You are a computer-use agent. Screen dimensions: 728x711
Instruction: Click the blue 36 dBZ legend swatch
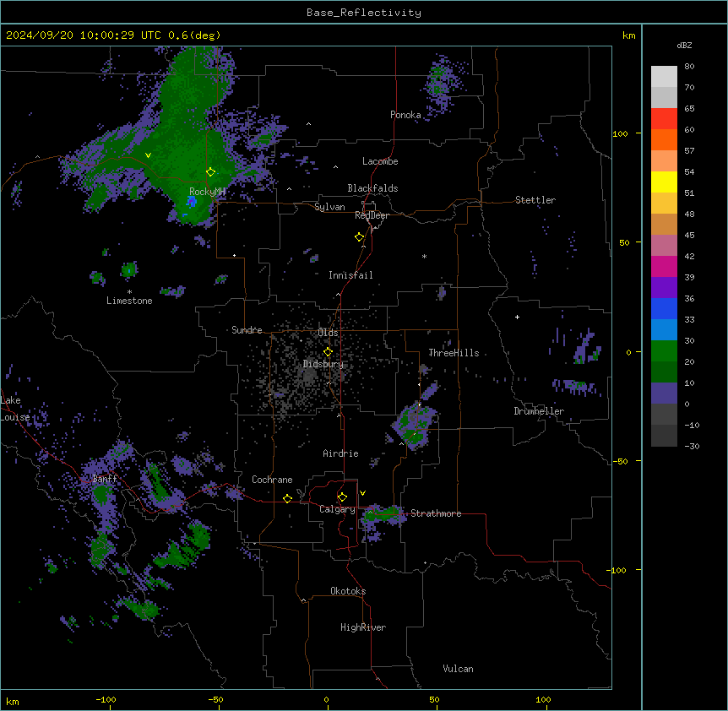tap(664, 308)
